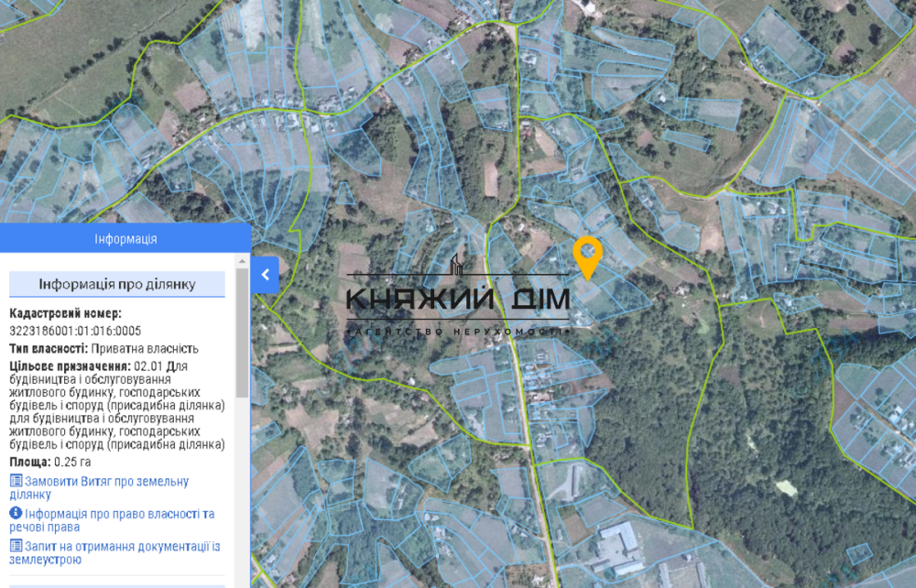This screenshot has width=916, height=588.
Task: Select the 'Інформація про ділянку' section header
Action: 116,284
